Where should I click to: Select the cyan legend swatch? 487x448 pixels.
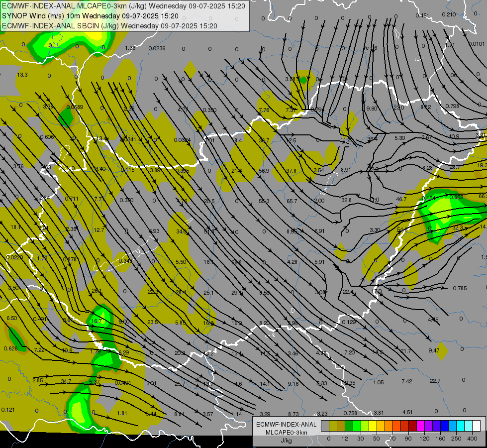tap(460, 426)
